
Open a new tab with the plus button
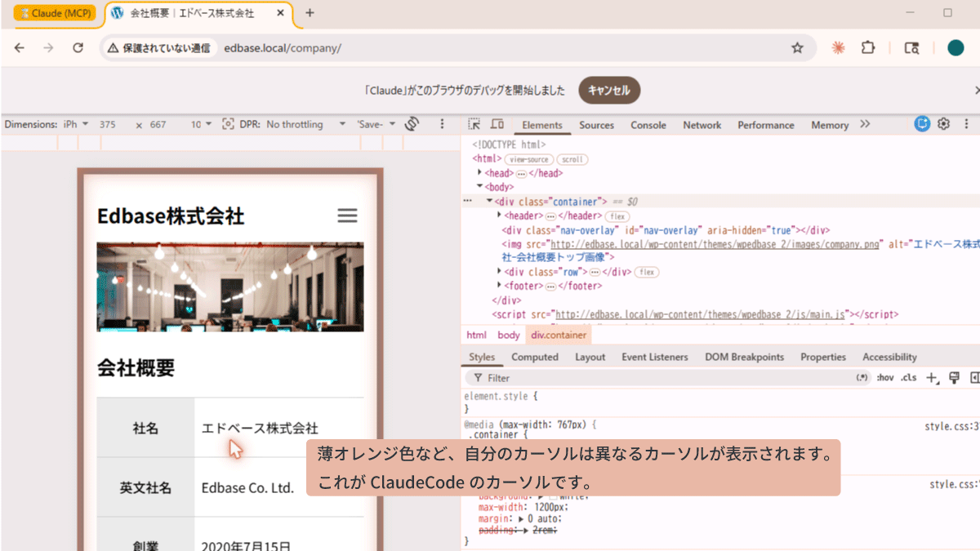(310, 13)
